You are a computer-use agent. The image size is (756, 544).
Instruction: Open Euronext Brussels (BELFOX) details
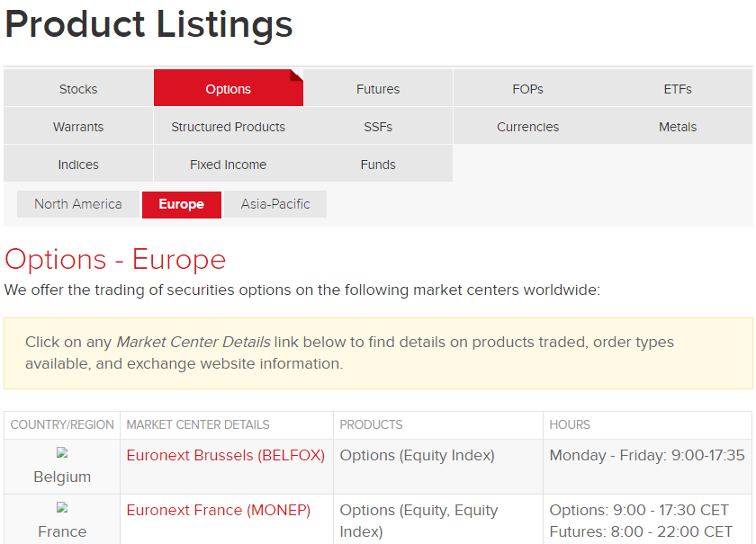coord(226,455)
